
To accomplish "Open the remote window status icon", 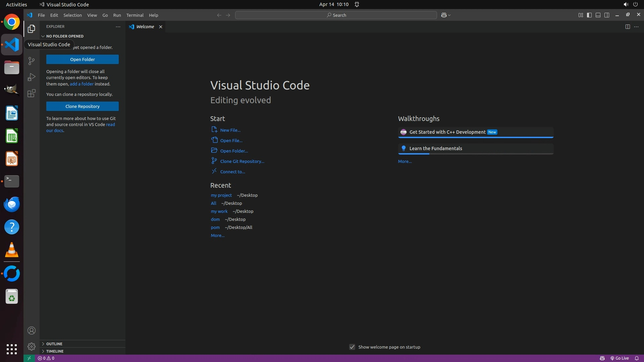I will (x=29, y=358).
